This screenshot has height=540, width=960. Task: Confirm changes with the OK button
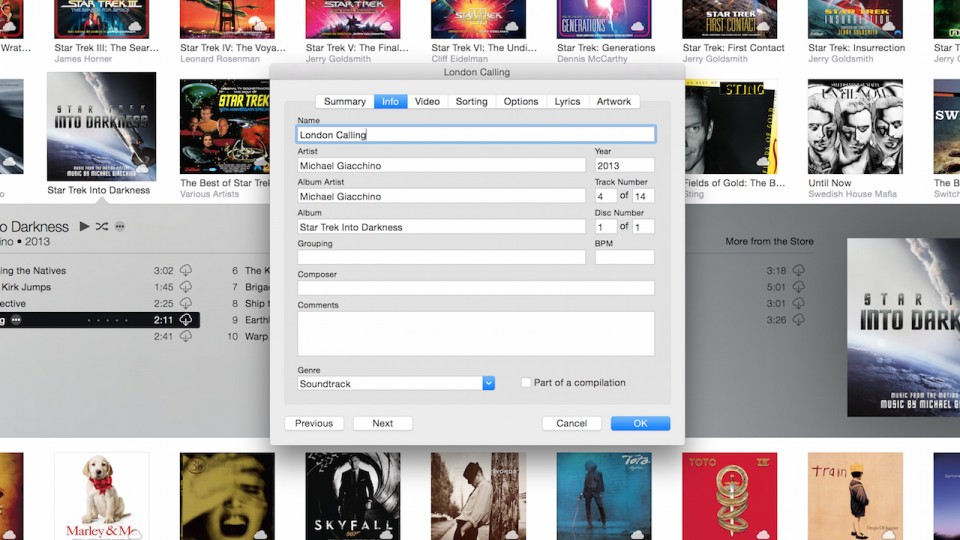(640, 423)
